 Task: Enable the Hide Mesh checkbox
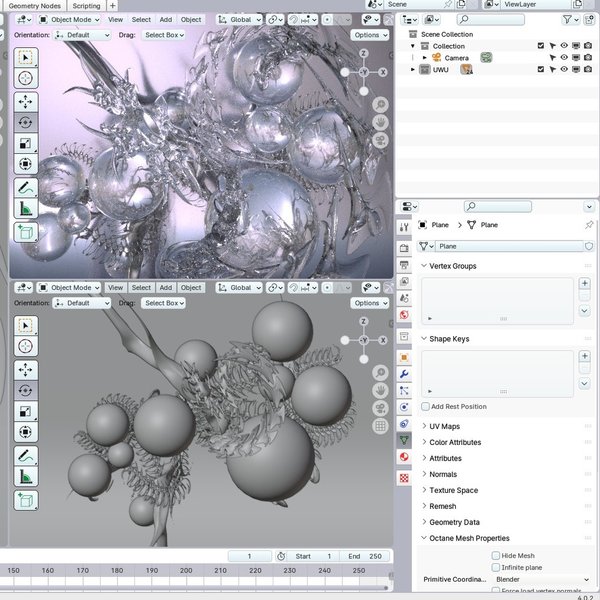496,555
